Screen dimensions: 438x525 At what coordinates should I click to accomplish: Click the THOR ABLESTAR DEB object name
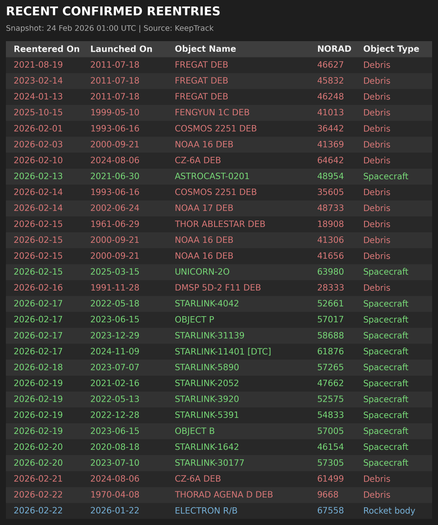click(220, 224)
